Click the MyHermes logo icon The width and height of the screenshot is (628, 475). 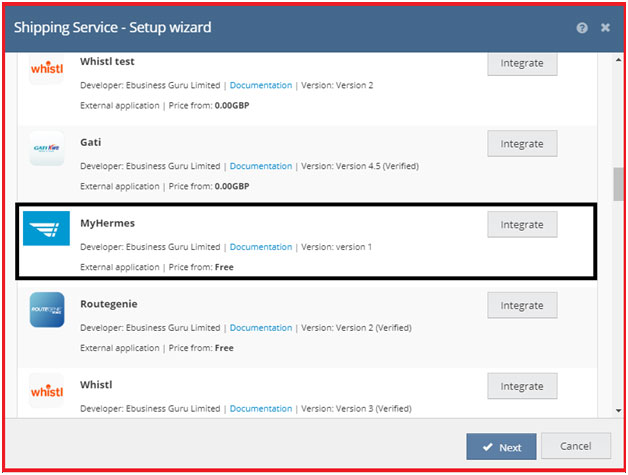pyautogui.click(x=46, y=228)
